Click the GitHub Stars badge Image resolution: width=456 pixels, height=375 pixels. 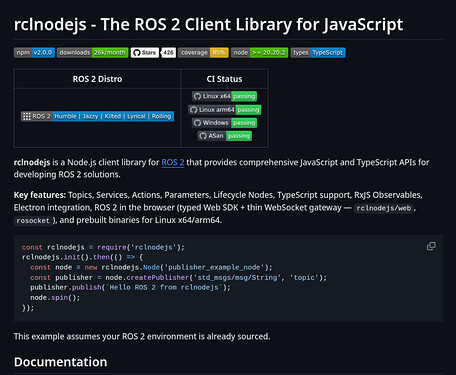click(x=145, y=53)
